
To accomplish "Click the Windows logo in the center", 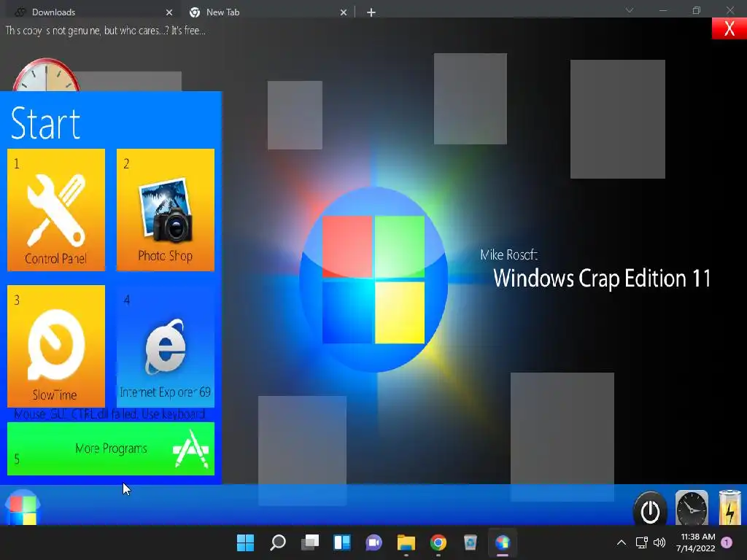I will [x=373, y=279].
